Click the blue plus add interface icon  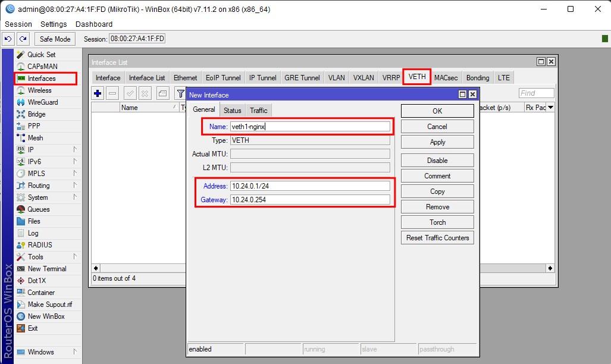click(98, 93)
